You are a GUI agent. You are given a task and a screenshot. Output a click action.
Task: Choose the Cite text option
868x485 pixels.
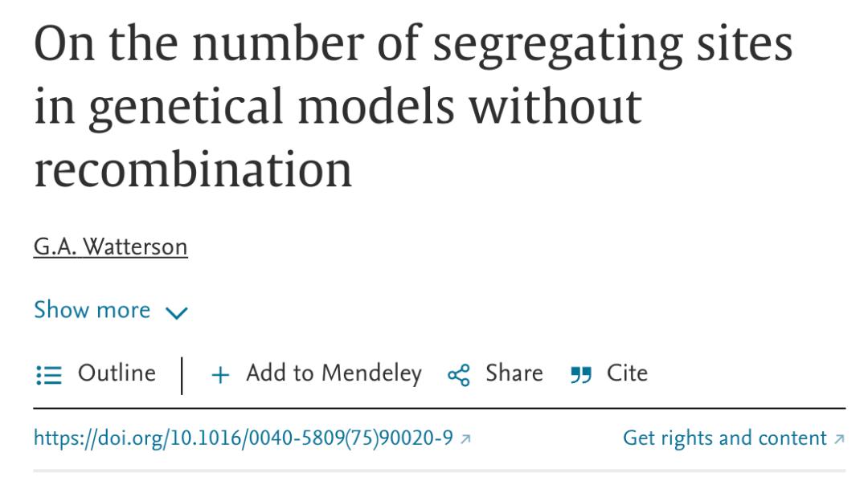pos(627,373)
